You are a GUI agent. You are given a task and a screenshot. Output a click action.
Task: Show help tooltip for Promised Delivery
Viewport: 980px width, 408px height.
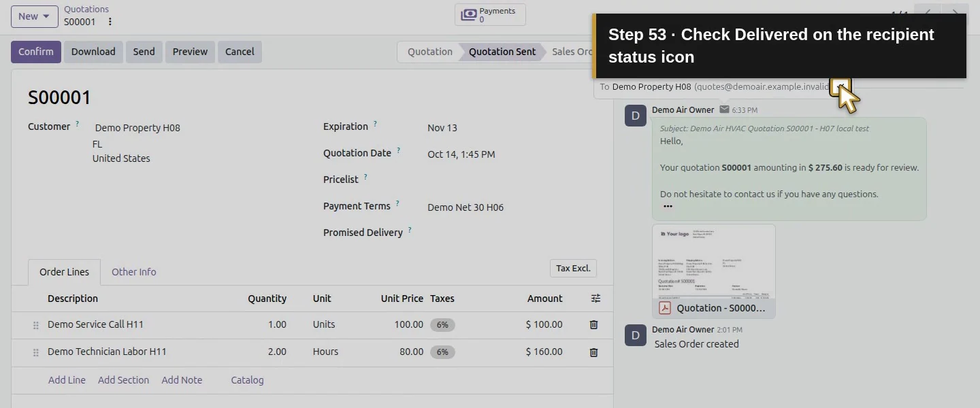(x=410, y=231)
